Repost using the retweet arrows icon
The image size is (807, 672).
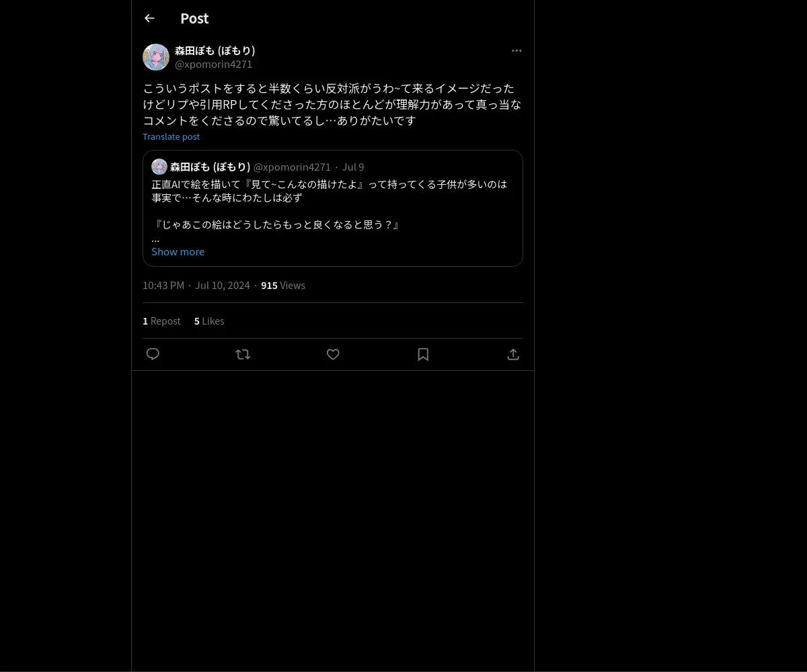pyautogui.click(x=243, y=354)
